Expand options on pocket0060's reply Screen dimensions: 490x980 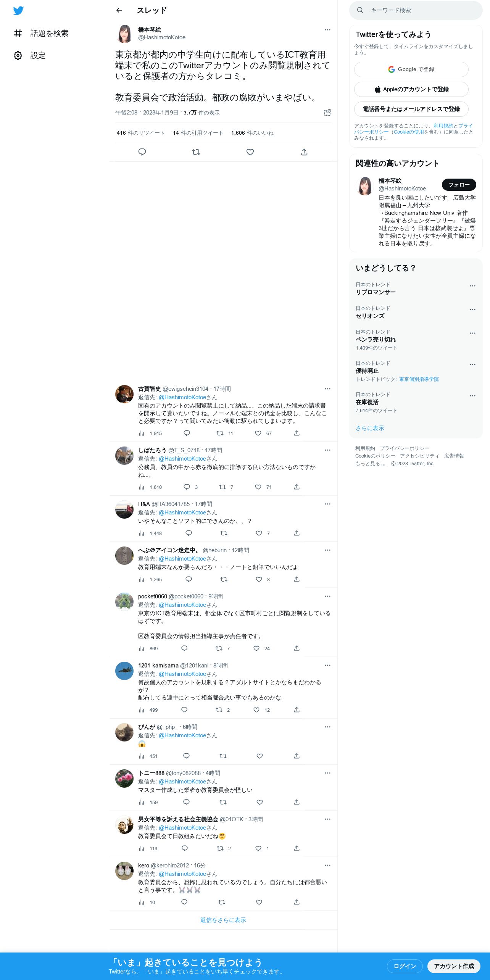(x=327, y=596)
